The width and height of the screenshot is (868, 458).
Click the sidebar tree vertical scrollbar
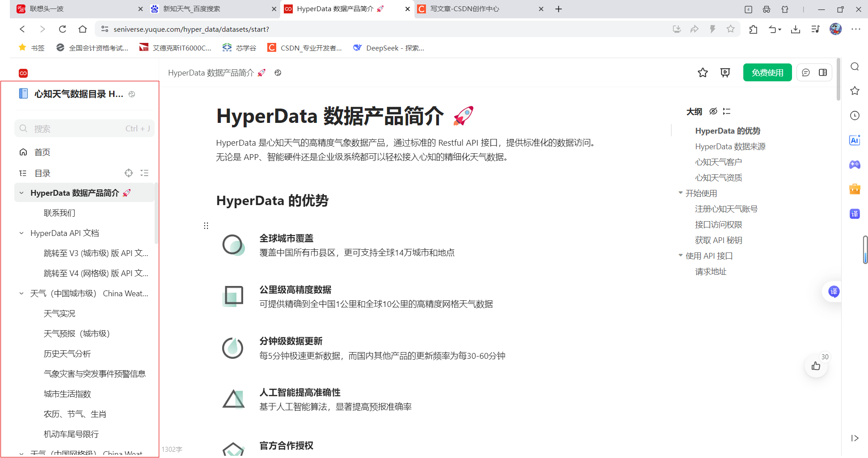[x=156, y=213]
